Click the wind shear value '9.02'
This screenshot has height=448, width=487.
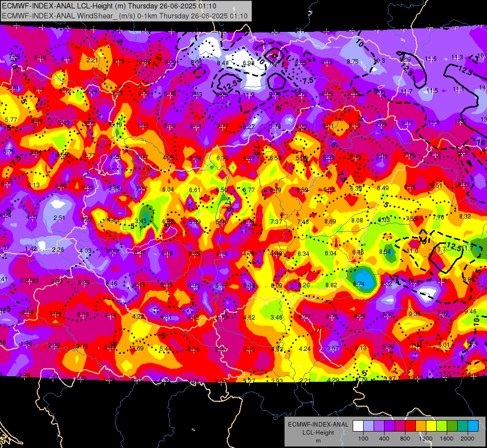pos(387,283)
